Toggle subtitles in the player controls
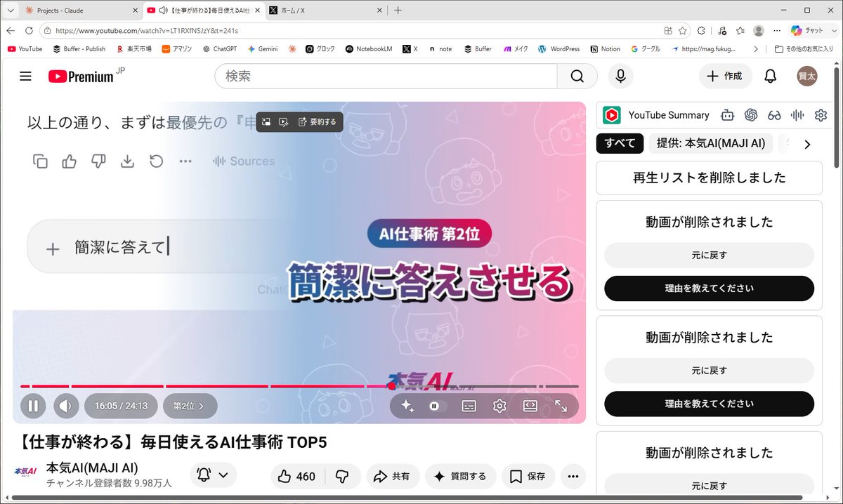 coord(469,406)
